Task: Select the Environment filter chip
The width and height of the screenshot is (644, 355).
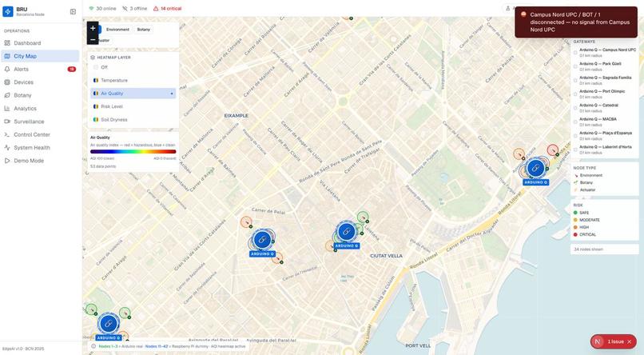Action: pos(117,30)
